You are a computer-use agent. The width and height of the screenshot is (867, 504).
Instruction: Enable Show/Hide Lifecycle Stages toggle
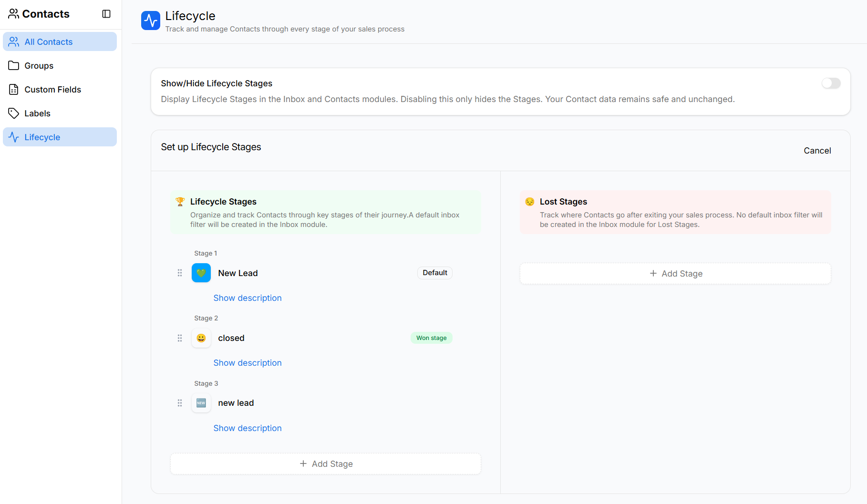pyautogui.click(x=831, y=83)
